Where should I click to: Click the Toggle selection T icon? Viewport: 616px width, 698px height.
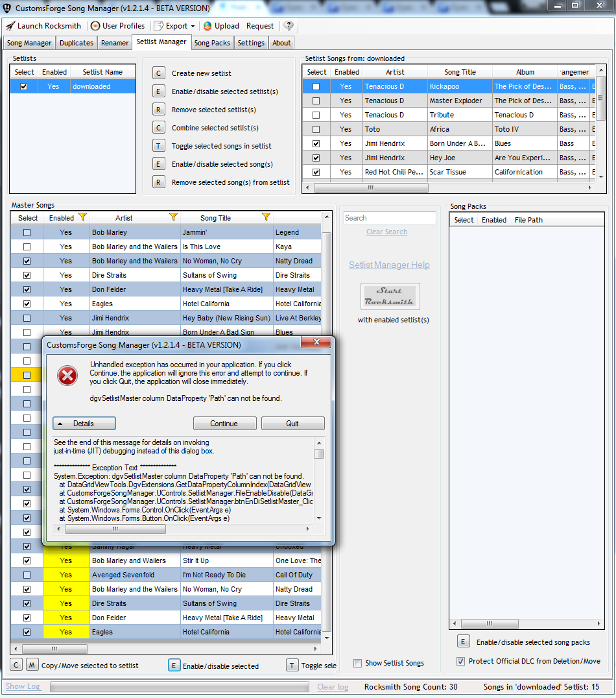[292, 666]
